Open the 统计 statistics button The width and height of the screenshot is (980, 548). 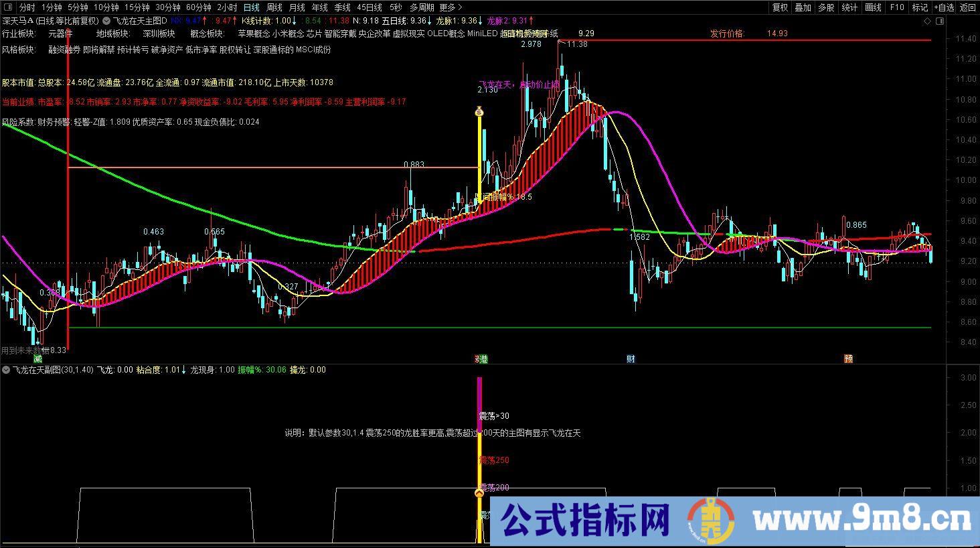(849, 7)
